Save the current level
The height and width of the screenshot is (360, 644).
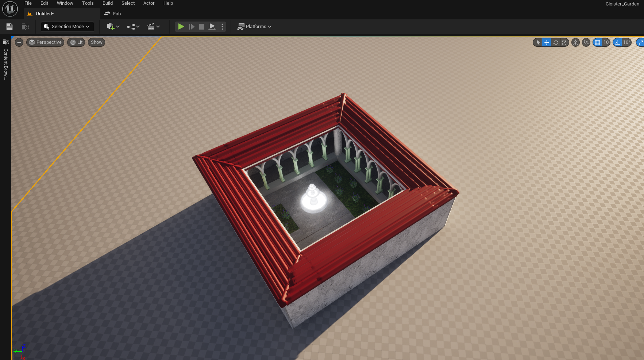point(9,26)
